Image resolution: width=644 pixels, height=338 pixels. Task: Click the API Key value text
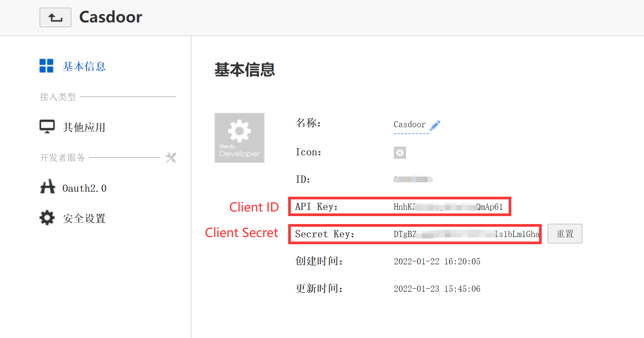pyautogui.click(x=448, y=207)
